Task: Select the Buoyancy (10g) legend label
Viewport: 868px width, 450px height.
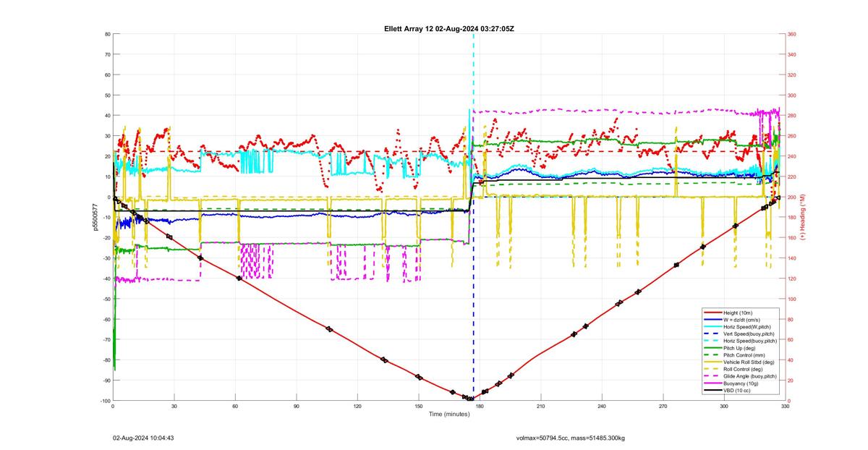Action: 740,383
